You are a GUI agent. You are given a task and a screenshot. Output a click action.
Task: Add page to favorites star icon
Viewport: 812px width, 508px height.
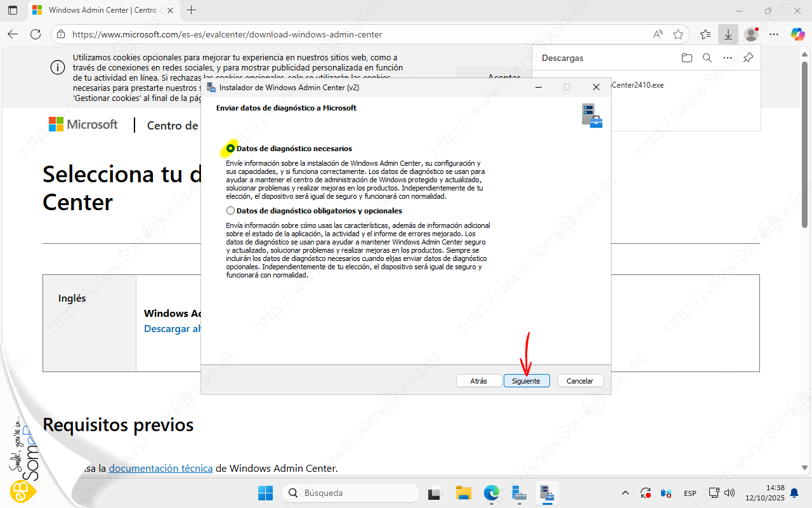click(678, 34)
